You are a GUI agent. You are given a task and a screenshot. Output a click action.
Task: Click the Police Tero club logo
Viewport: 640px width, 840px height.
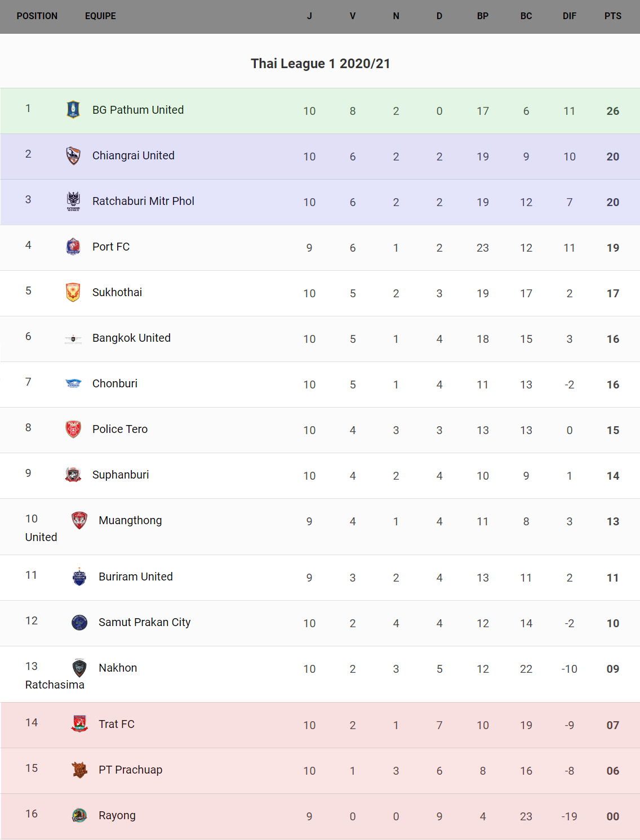[x=73, y=429]
